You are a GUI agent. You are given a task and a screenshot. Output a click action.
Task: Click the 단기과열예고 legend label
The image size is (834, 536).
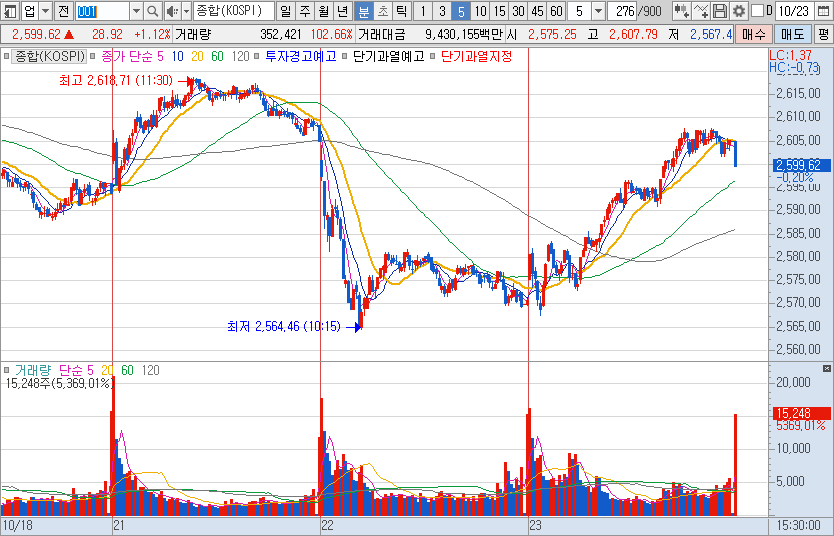[x=389, y=56]
